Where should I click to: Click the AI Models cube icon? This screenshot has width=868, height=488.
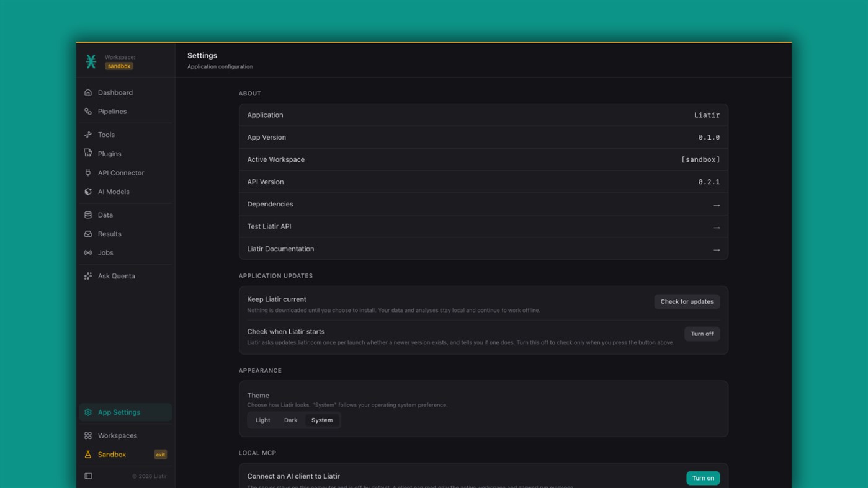click(x=88, y=192)
